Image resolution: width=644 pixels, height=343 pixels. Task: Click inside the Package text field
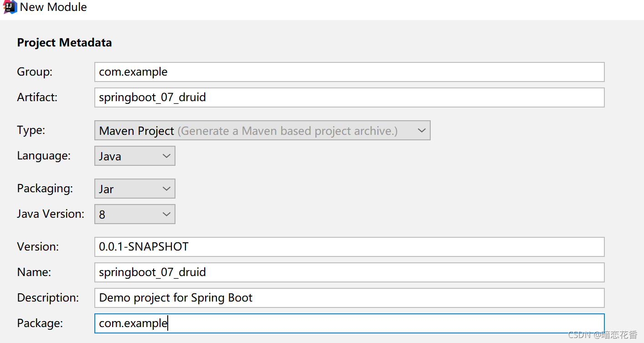pos(349,323)
